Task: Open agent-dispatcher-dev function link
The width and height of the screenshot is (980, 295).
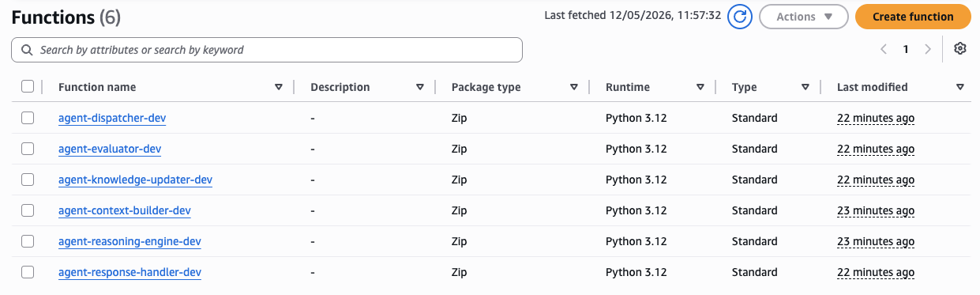Action: pos(112,118)
